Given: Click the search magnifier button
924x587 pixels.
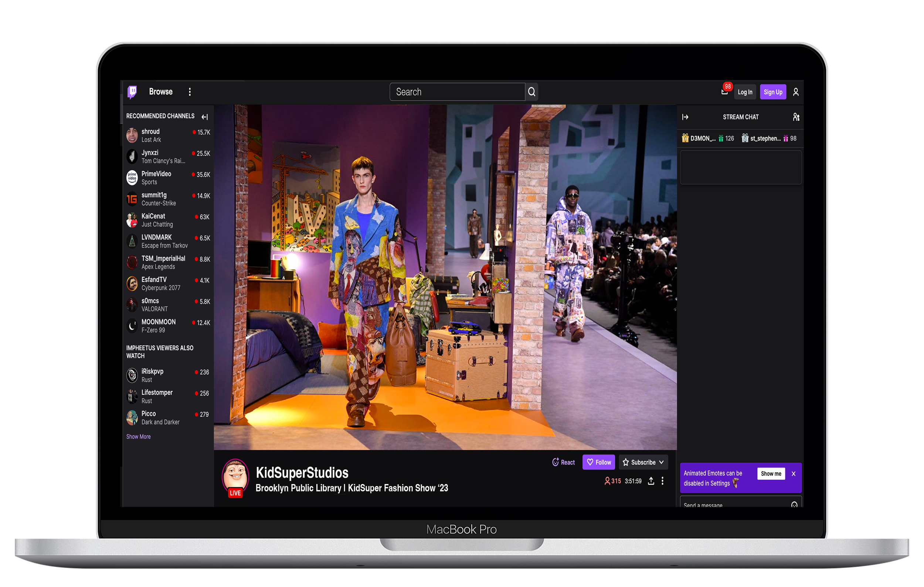Looking at the screenshot, I should tap(531, 92).
